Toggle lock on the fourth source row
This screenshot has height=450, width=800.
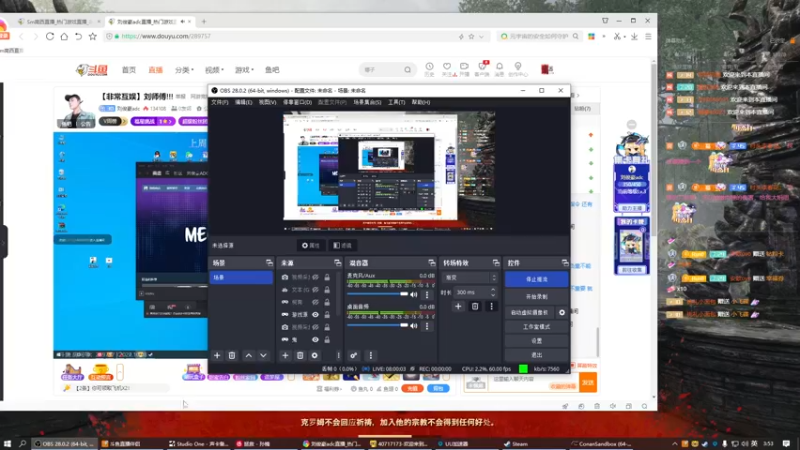327,315
